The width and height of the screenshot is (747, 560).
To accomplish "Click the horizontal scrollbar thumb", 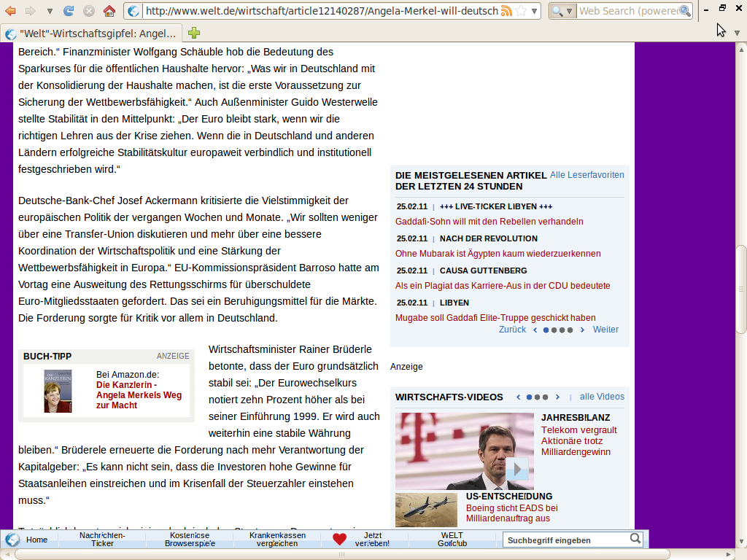I will pos(341,554).
